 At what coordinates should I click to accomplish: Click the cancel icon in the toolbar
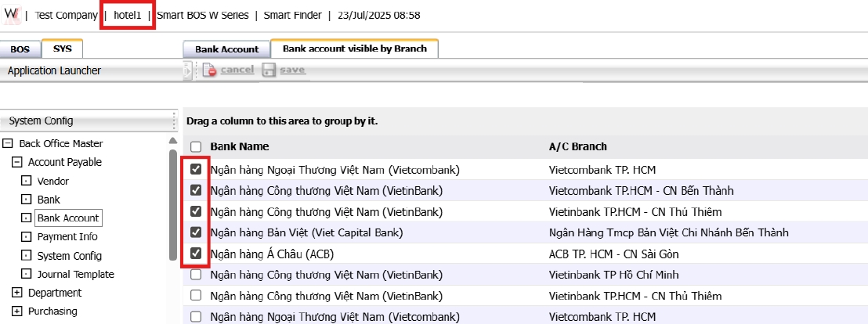click(210, 70)
